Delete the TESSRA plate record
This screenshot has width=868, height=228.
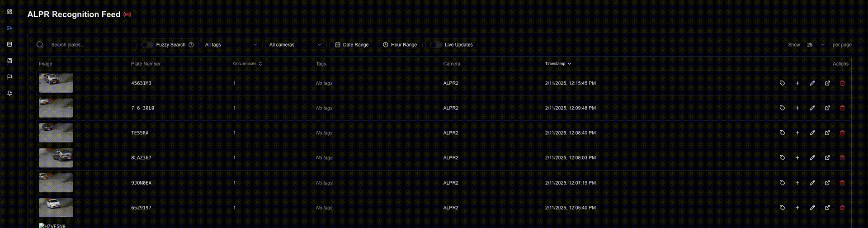click(842, 133)
